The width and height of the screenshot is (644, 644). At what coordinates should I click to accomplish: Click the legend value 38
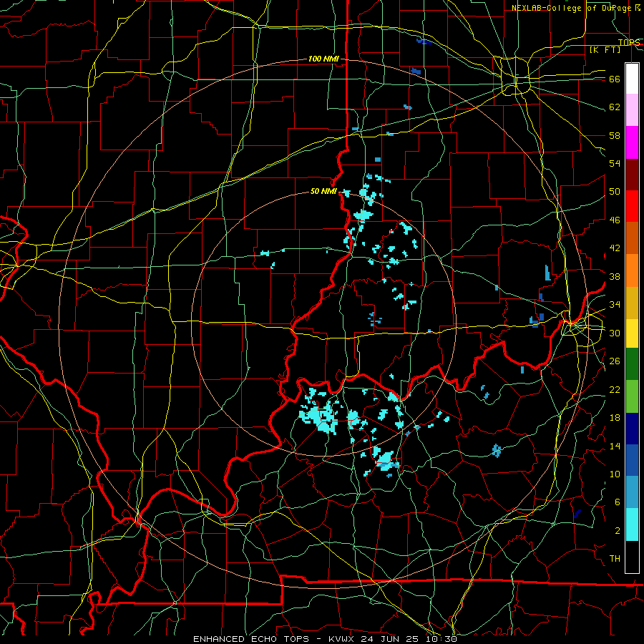[x=615, y=276]
